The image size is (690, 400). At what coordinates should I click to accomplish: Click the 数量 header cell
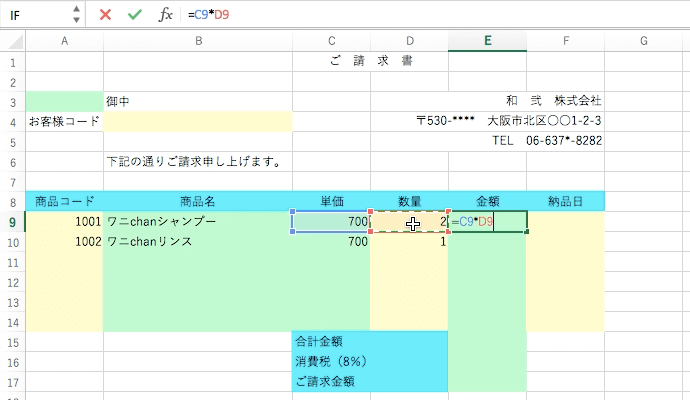tap(410, 202)
